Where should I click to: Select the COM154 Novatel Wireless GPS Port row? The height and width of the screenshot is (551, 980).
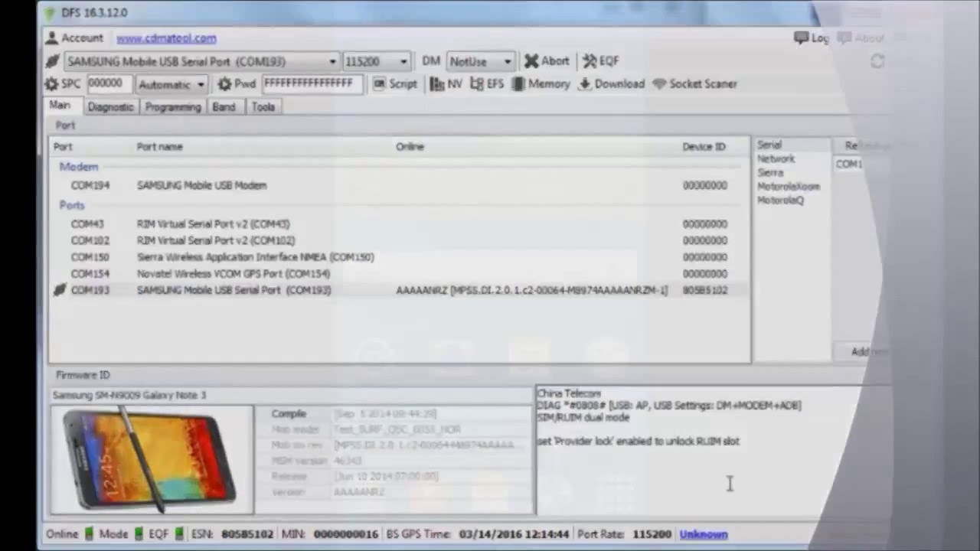pos(399,273)
